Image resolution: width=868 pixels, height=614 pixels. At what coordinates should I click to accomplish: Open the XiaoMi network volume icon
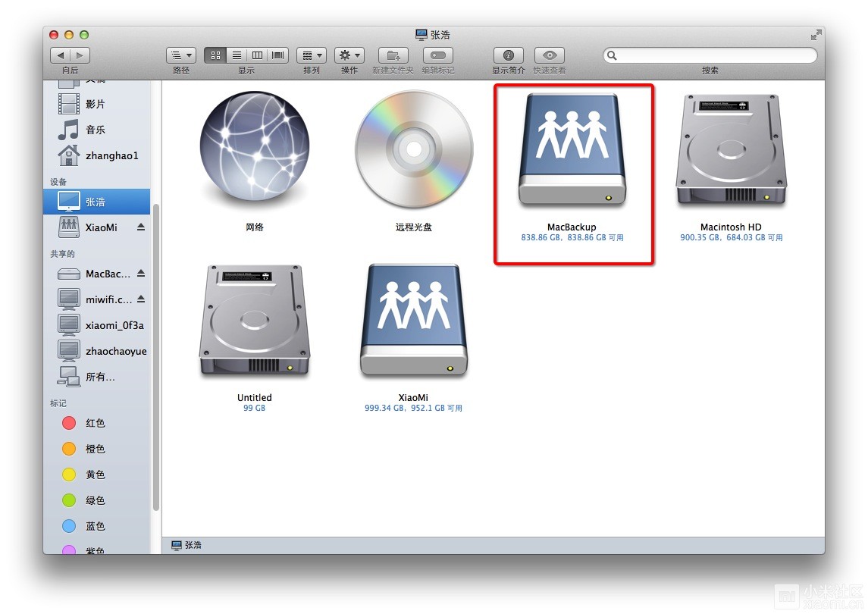(x=413, y=321)
